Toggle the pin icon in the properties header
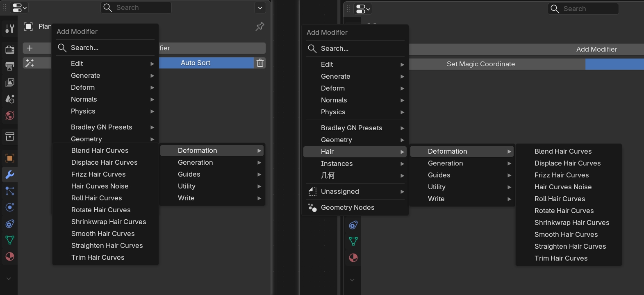Image resolution: width=644 pixels, height=295 pixels. [260, 27]
